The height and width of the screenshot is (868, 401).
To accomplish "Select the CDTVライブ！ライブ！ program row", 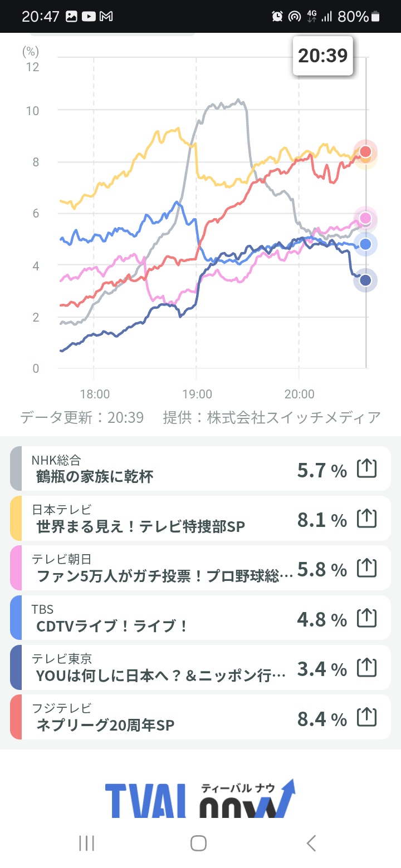I will tap(113, 625).
